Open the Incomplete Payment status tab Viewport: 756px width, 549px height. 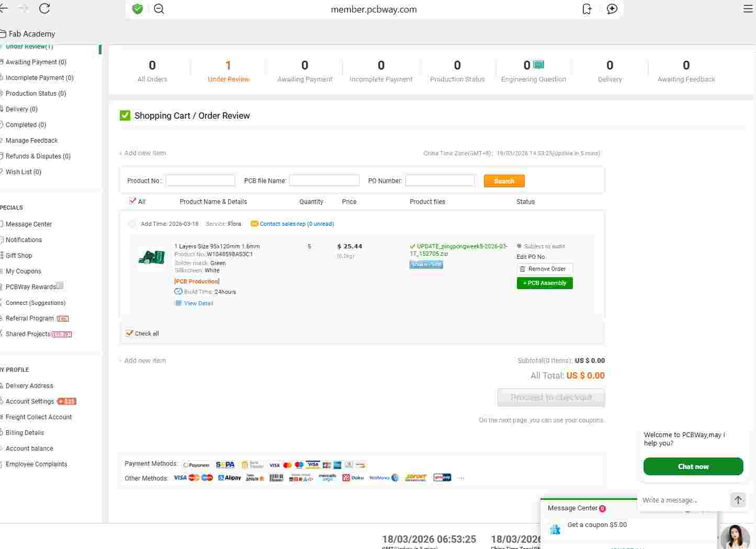[x=381, y=71]
